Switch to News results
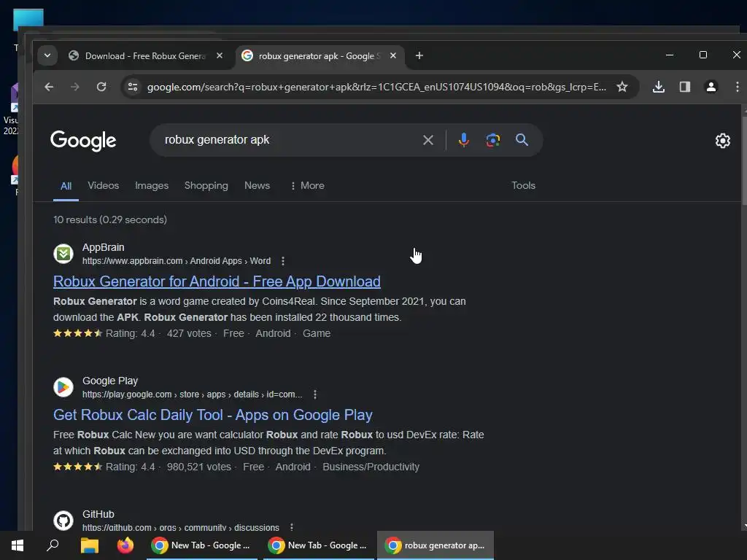The image size is (747, 560). (x=258, y=186)
